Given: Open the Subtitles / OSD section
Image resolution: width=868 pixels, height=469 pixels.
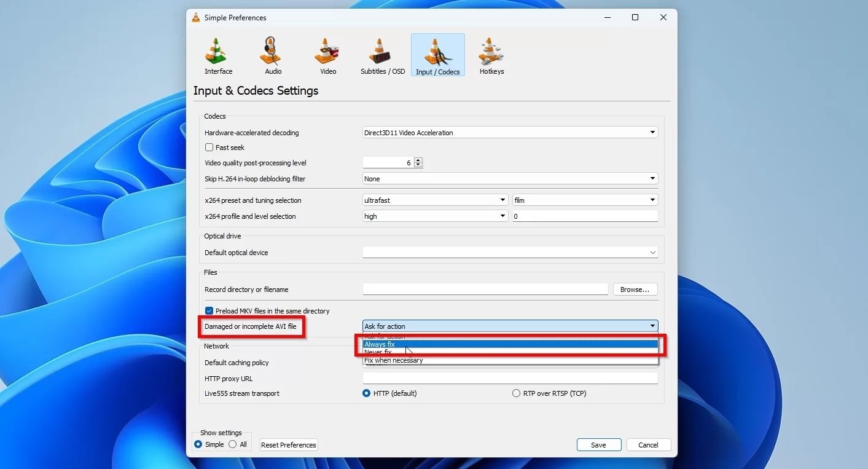Looking at the screenshot, I should 381,55.
